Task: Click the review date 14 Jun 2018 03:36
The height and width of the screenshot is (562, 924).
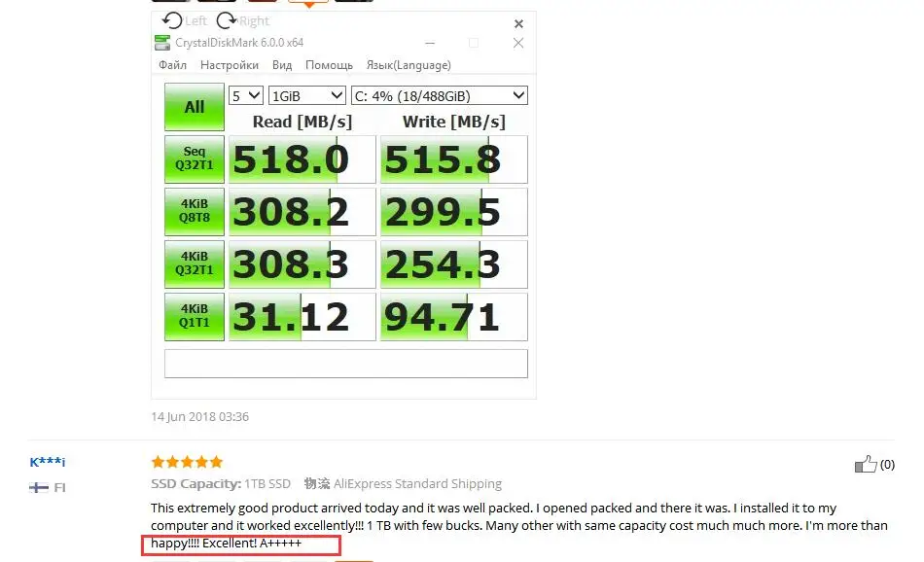Action: point(199,416)
